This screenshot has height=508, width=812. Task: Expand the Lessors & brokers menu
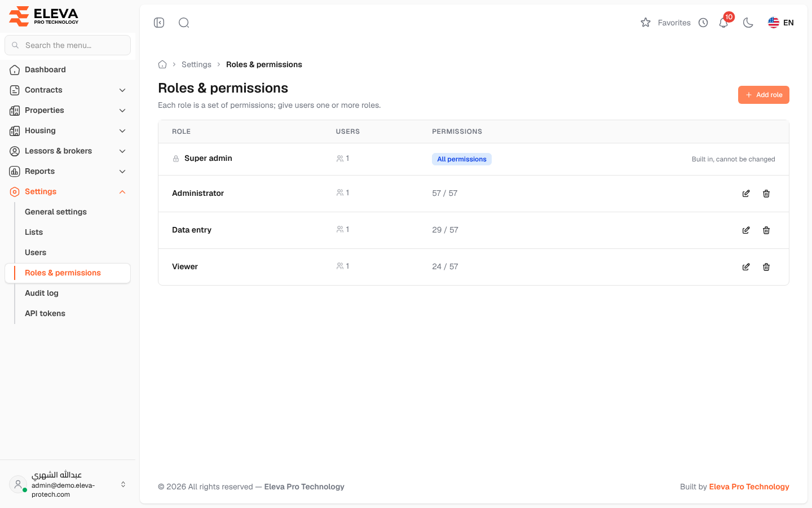(68, 151)
